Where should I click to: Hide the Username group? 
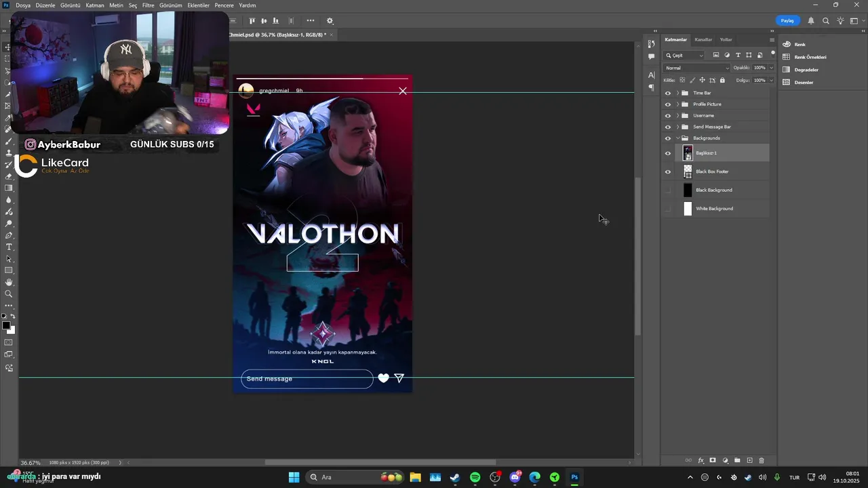coord(668,116)
